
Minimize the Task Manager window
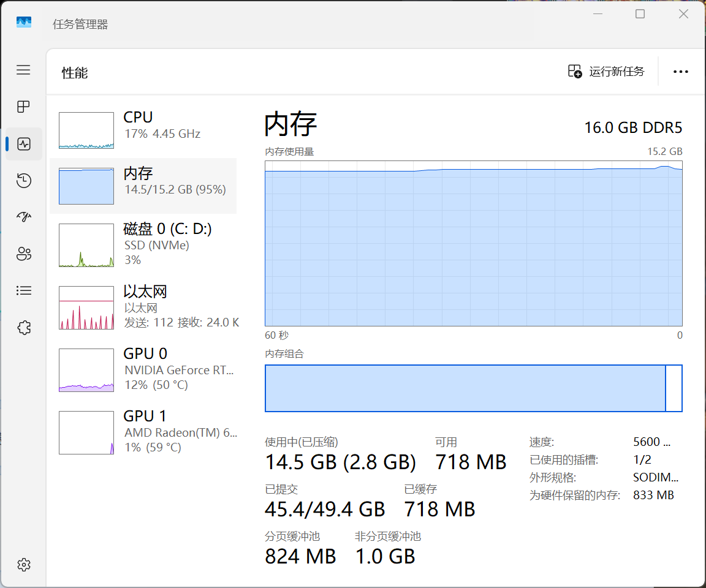pyautogui.click(x=598, y=14)
